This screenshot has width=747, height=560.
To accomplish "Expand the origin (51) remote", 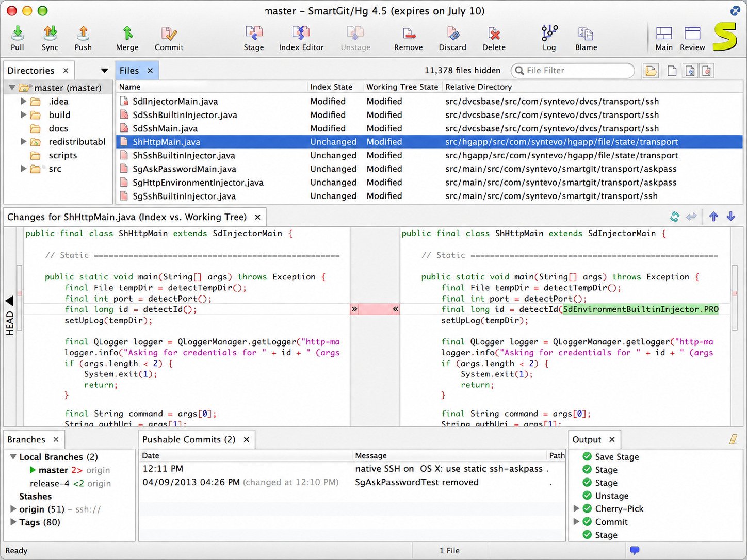I will tap(13, 509).
